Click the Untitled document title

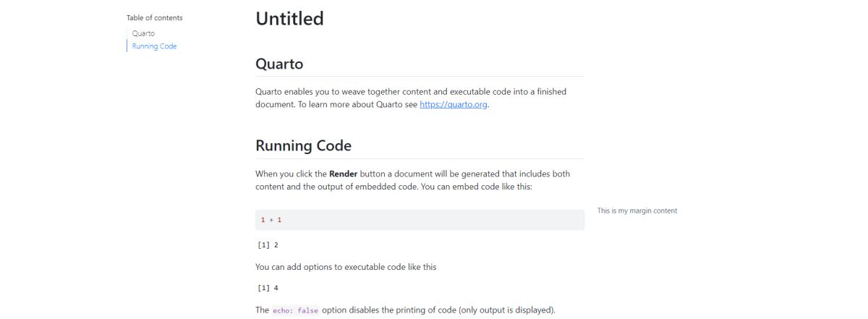(289, 19)
